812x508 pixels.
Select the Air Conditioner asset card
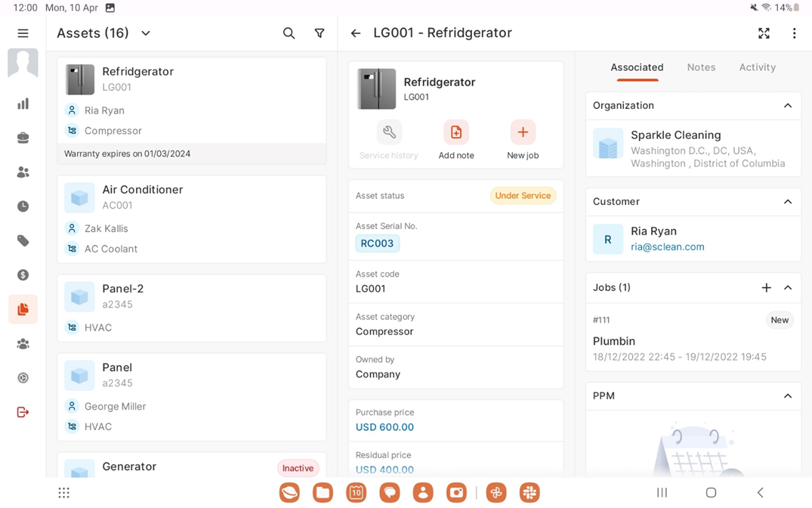192,219
